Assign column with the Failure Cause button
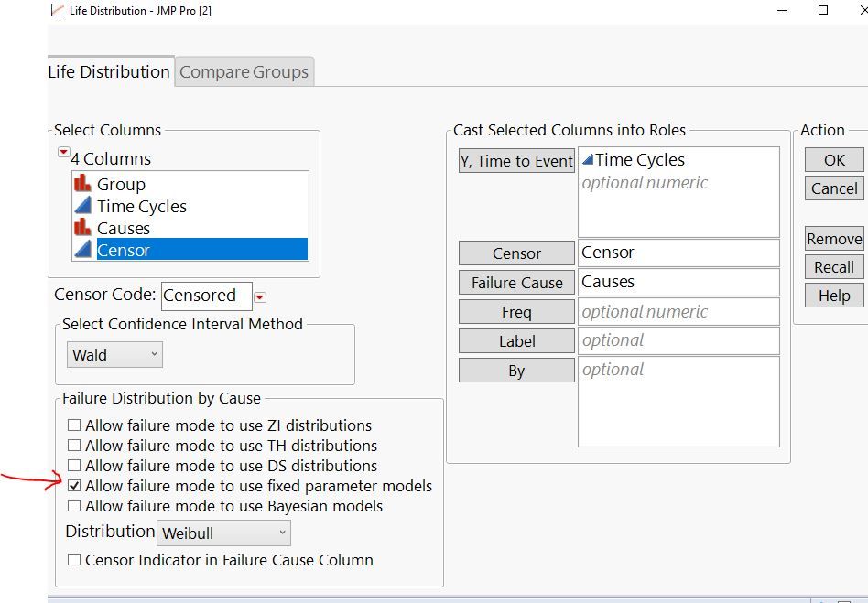The width and height of the screenshot is (868, 603). click(516, 283)
